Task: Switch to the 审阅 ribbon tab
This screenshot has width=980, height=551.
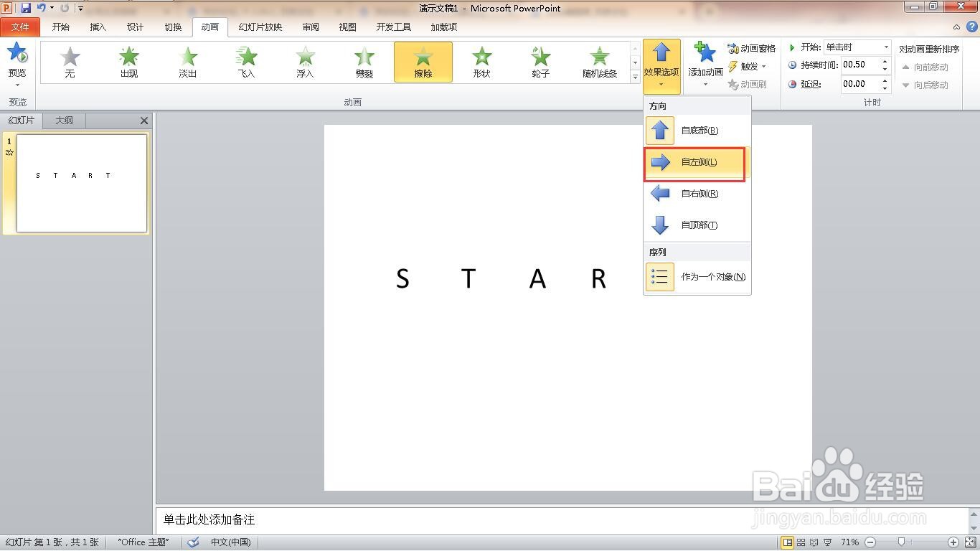Action: [311, 27]
